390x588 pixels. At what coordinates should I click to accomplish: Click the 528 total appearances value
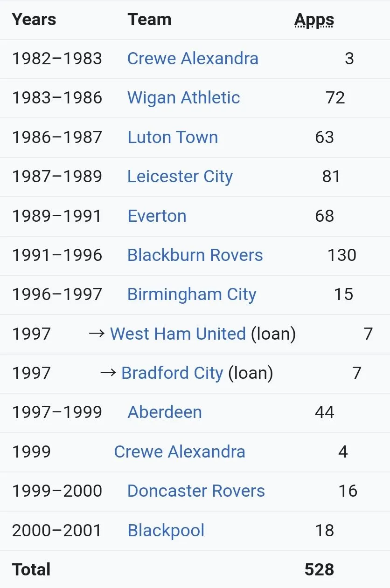point(319,570)
